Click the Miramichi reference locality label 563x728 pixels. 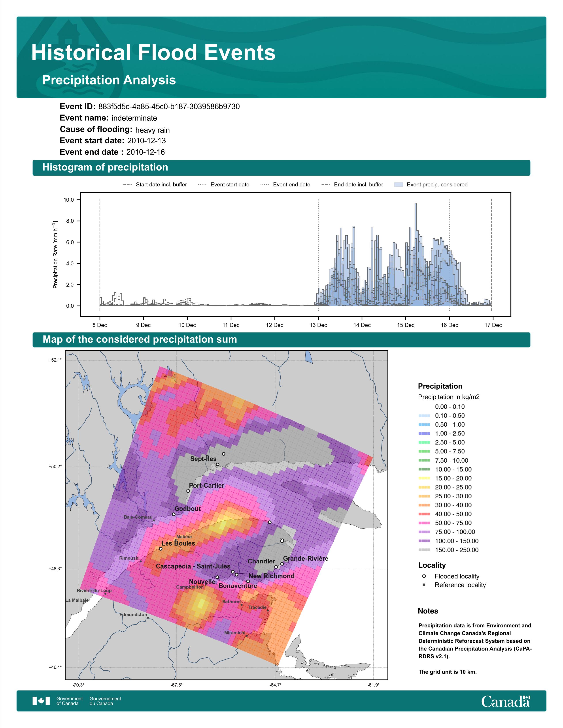(235, 633)
